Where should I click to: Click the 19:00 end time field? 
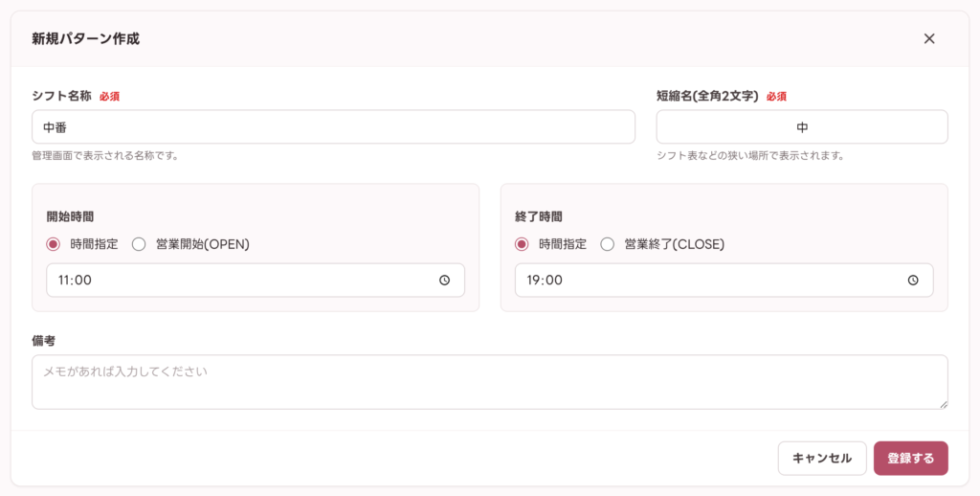coord(724,281)
